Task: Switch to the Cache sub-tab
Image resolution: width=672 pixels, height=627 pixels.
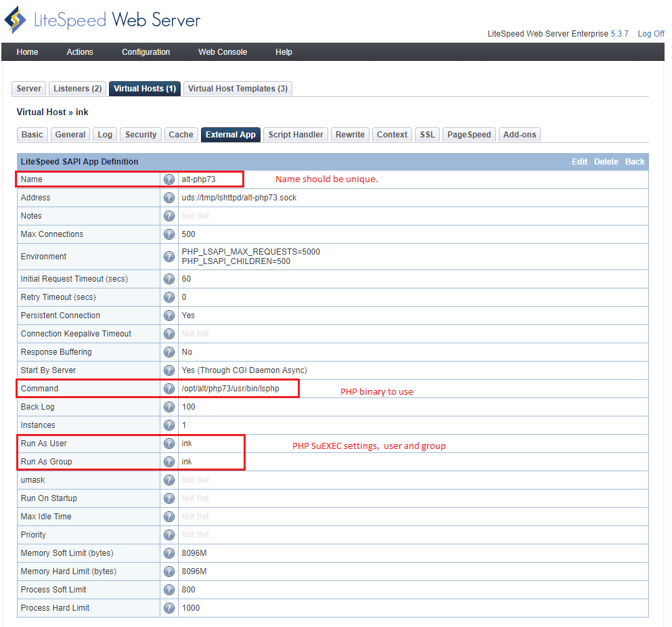Action: [x=181, y=135]
